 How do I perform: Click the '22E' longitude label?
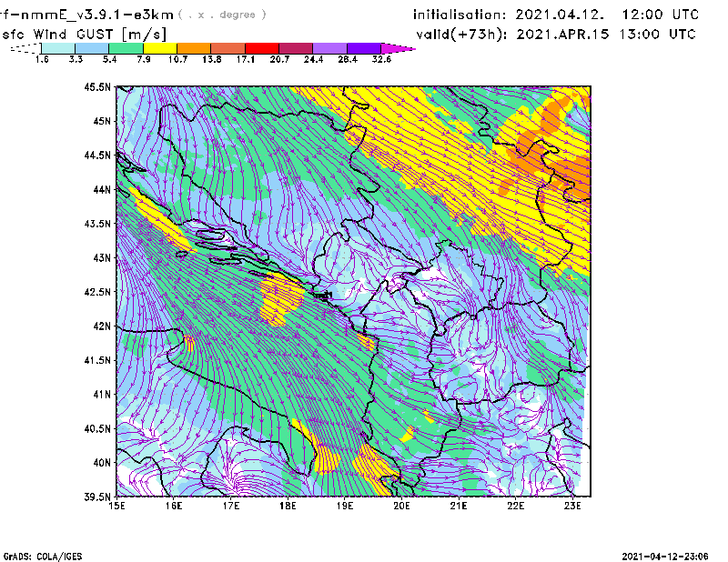pos(516,506)
